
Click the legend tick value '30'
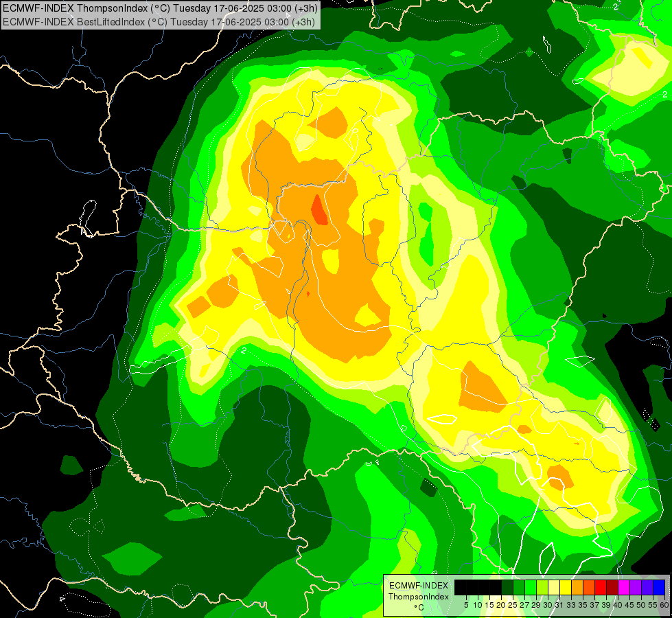(x=548, y=605)
